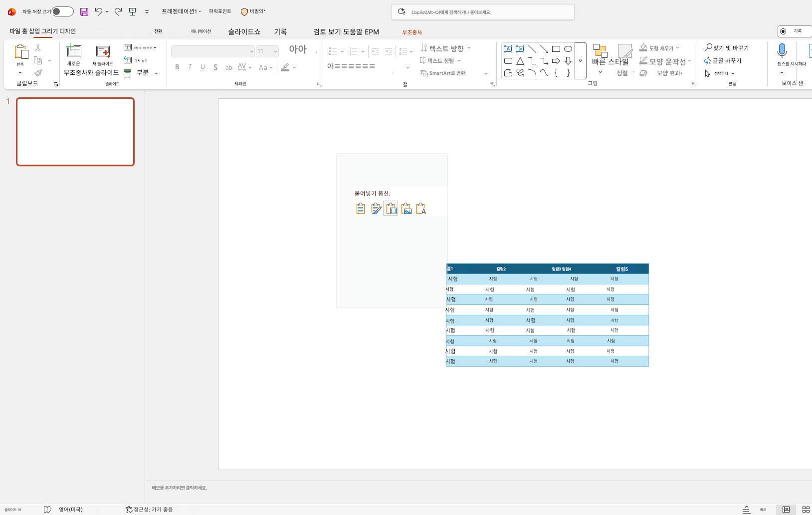Click the Copilot new slide icon
The width and height of the screenshot is (812, 515).
[103, 51]
